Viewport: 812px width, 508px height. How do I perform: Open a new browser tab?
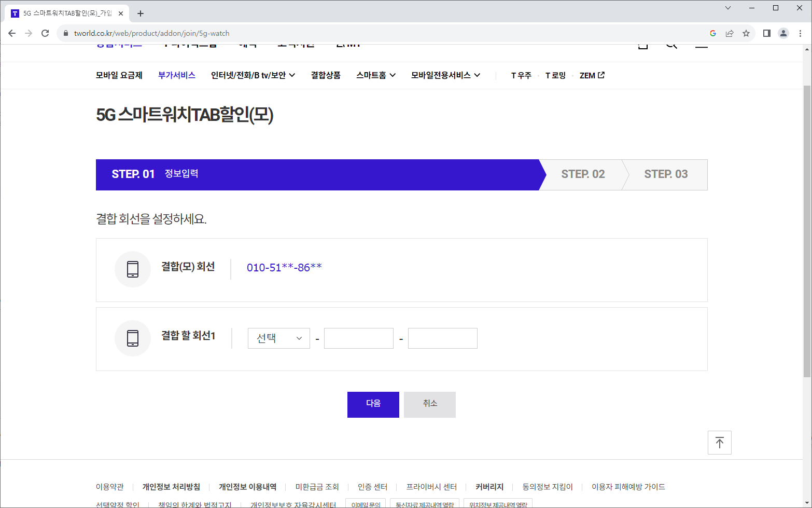[x=141, y=13]
